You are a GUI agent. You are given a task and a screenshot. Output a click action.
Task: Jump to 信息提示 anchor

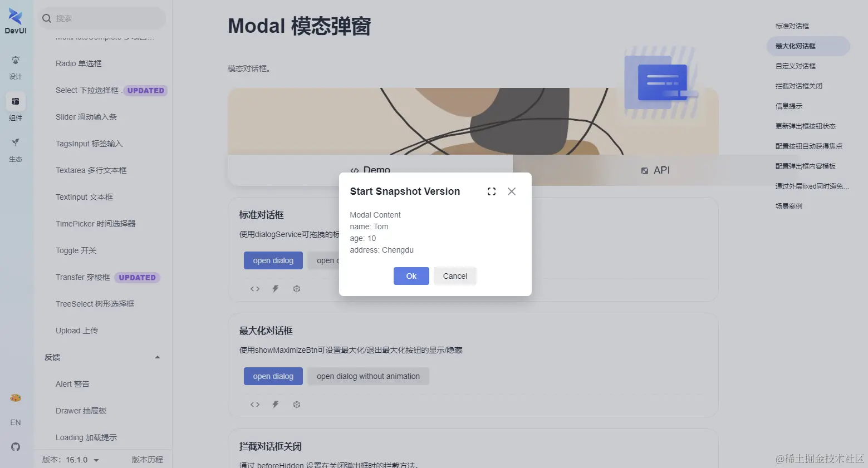coord(789,106)
